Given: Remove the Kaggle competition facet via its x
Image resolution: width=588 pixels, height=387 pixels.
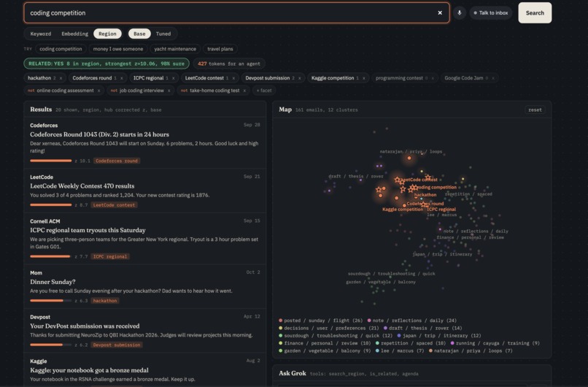Looking at the screenshot, I should (364, 78).
